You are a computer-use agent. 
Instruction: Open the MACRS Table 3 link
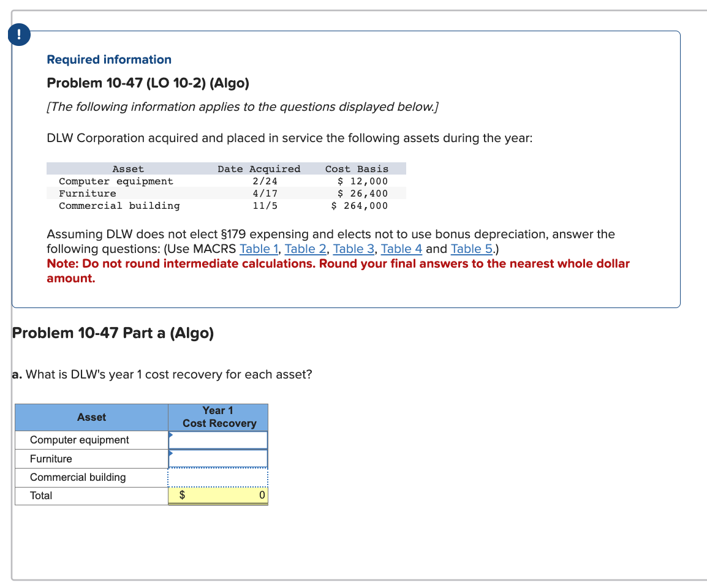click(x=353, y=249)
